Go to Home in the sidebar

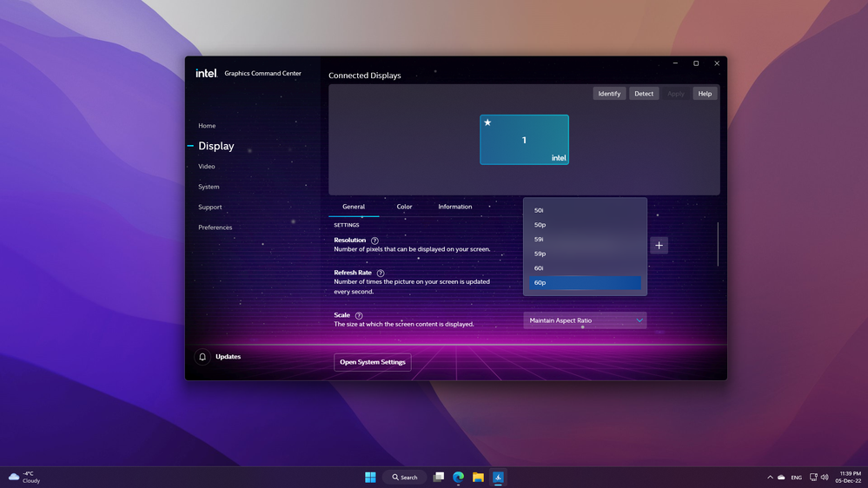(x=207, y=126)
